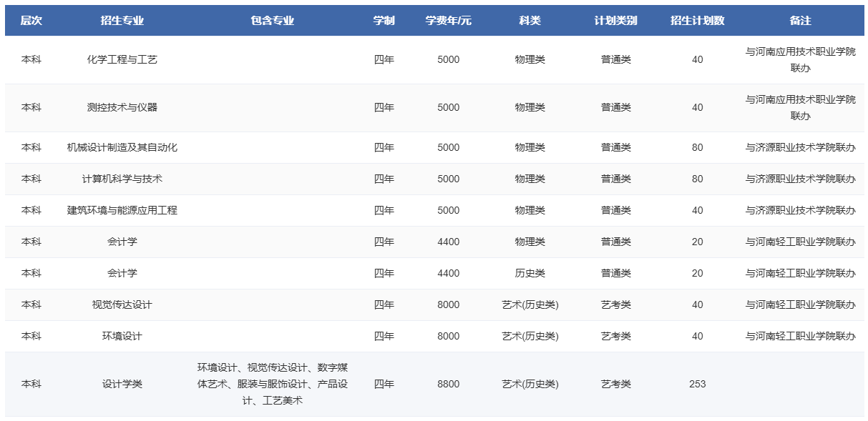868x421 pixels.
Task: Select the 测控技术与仪器 major cell
Action: pyautogui.click(x=122, y=107)
